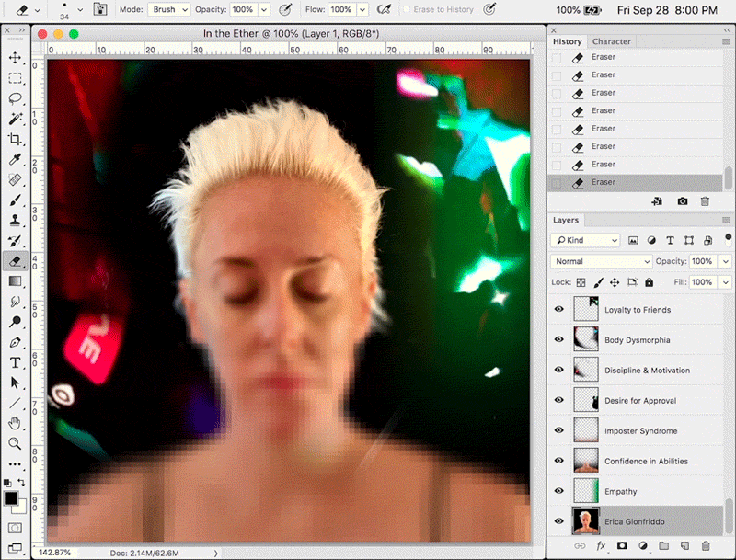
Task: Select the Rectangular Marquee tool
Action: tap(15, 78)
